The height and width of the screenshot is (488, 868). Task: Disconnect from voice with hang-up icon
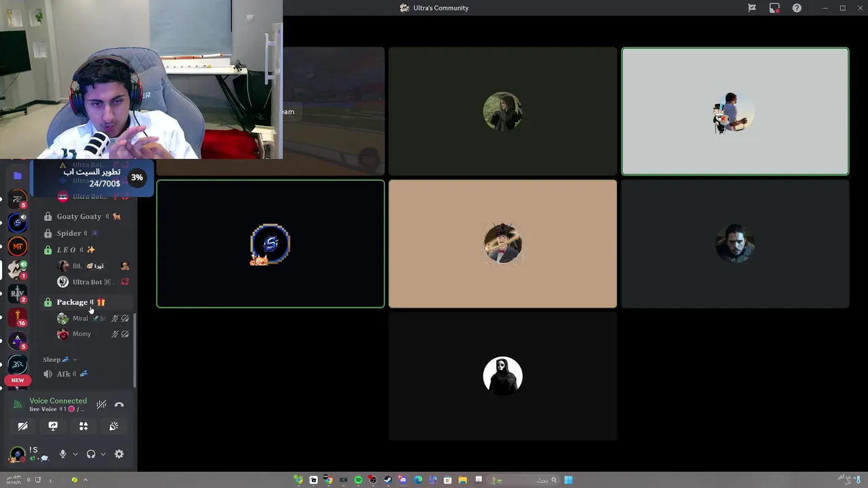pos(119,405)
